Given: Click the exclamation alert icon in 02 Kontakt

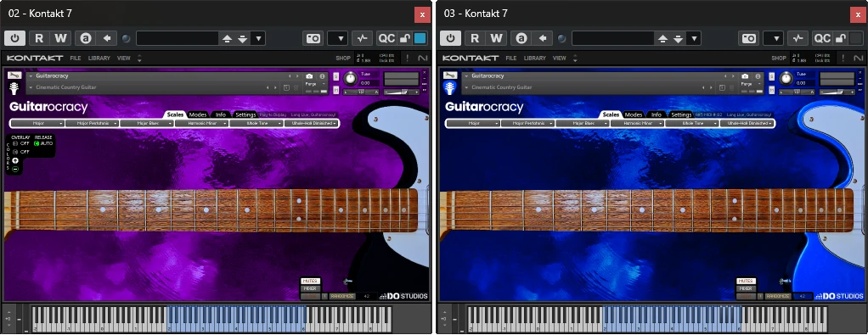Looking at the screenshot, I should point(408,58).
